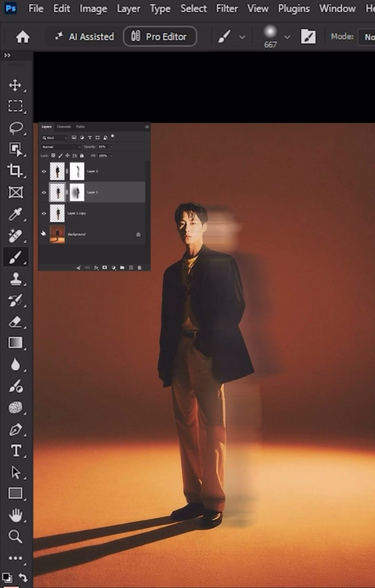Select the Pen tool
Screen dimensions: 375x588
(15, 430)
